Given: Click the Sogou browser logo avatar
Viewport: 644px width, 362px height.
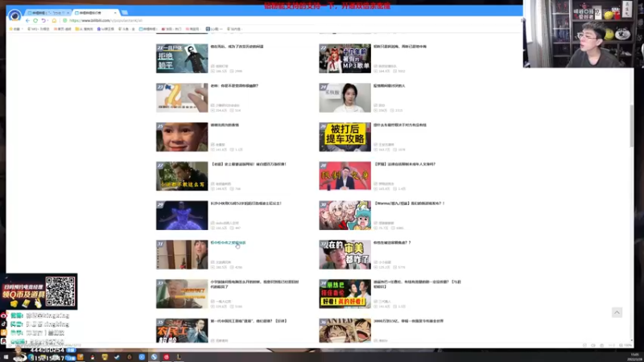Looking at the screenshot, I should [x=14, y=15].
